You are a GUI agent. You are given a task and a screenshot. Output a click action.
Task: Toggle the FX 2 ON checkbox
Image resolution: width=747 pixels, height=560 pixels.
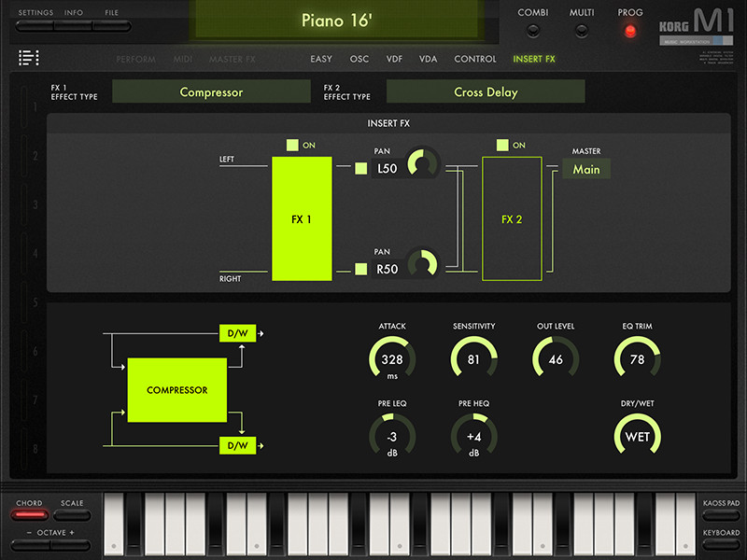pyautogui.click(x=502, y=145)
